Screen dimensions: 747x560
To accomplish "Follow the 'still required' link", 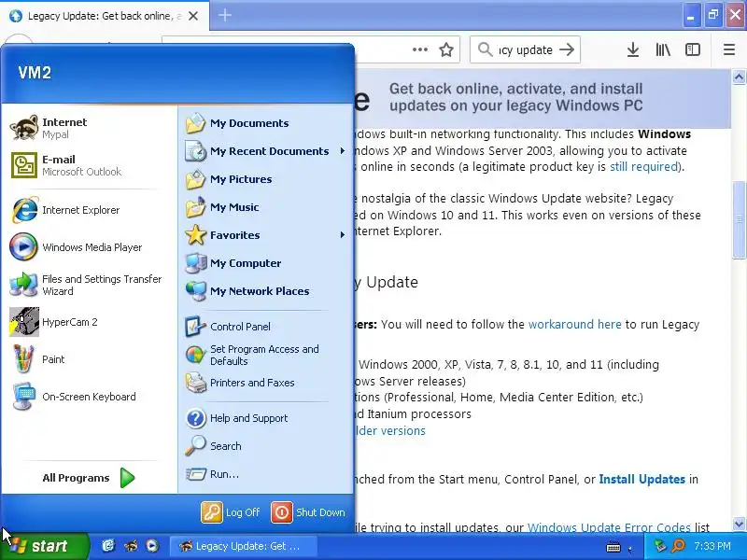I will click(x=643, y=167).
